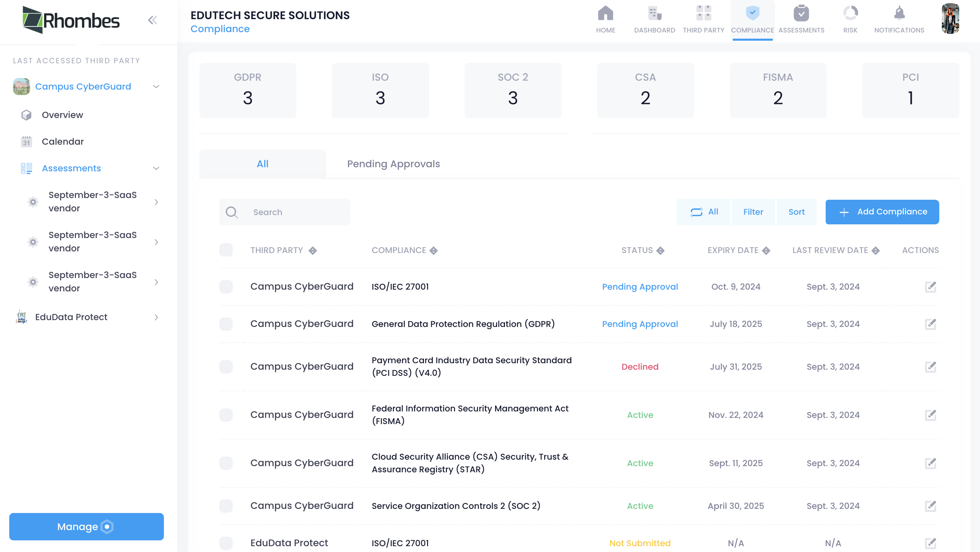
Task: Open Overview in the sidebar
Action: click(x=62, y=115)
